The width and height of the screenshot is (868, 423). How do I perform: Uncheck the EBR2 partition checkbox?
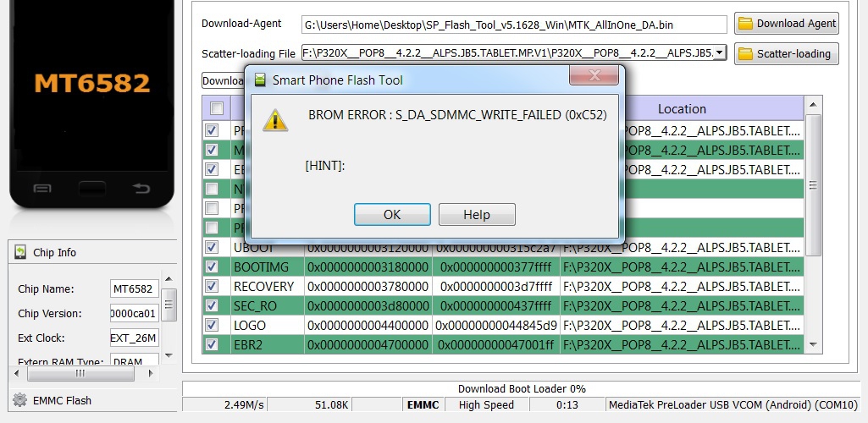coord(212,344)
